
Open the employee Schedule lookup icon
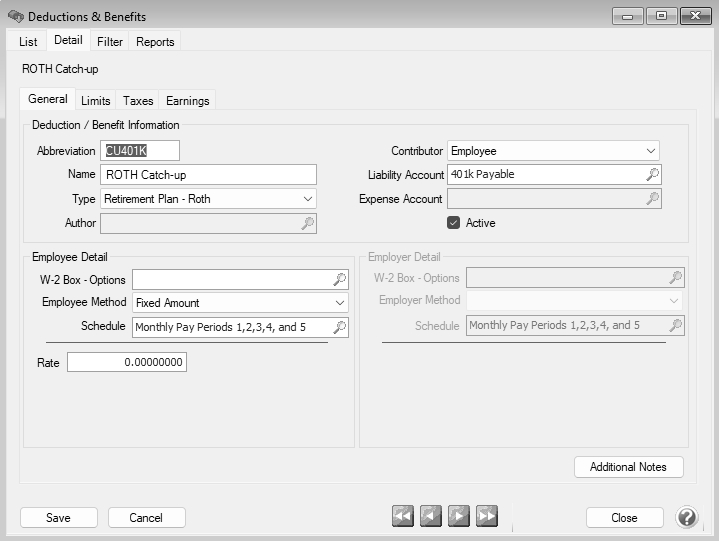click(x=340, y=327)
